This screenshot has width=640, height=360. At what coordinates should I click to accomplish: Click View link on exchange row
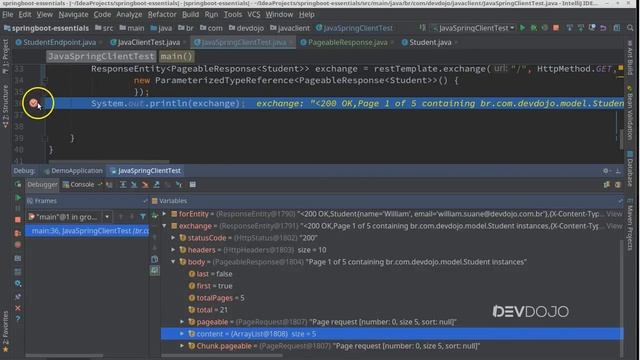[614, 226]
